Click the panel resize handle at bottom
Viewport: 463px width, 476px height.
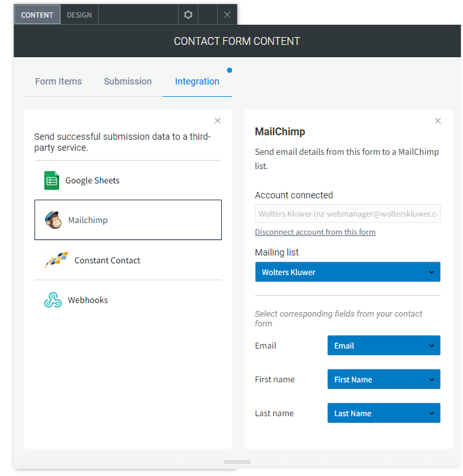[237, 462]
